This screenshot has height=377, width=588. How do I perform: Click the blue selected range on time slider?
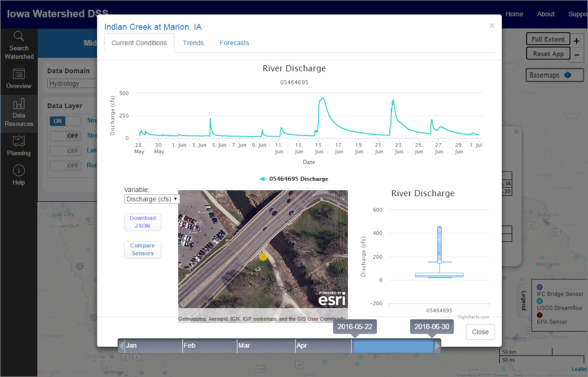(392, 346)
